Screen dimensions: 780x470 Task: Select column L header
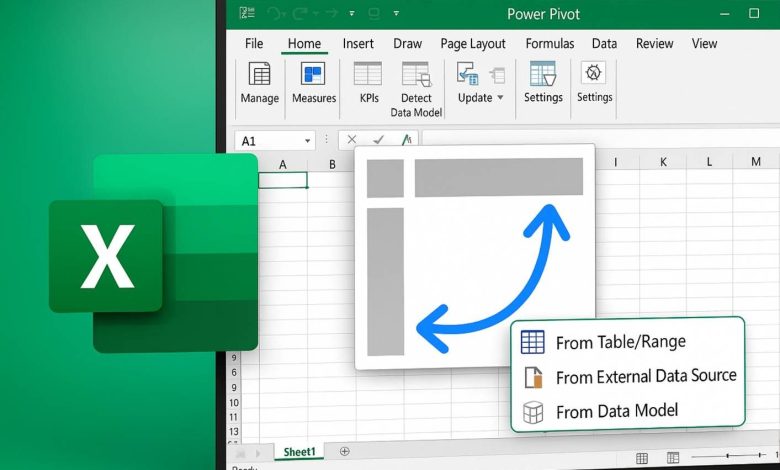tap(708, 162)
